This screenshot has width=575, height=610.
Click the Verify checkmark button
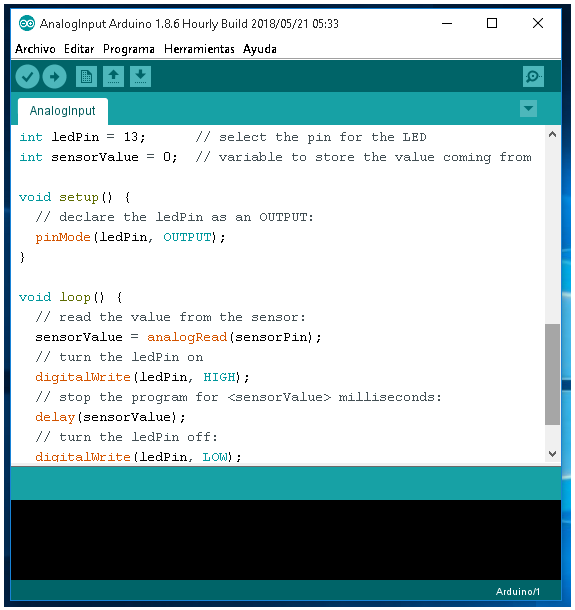27,76
